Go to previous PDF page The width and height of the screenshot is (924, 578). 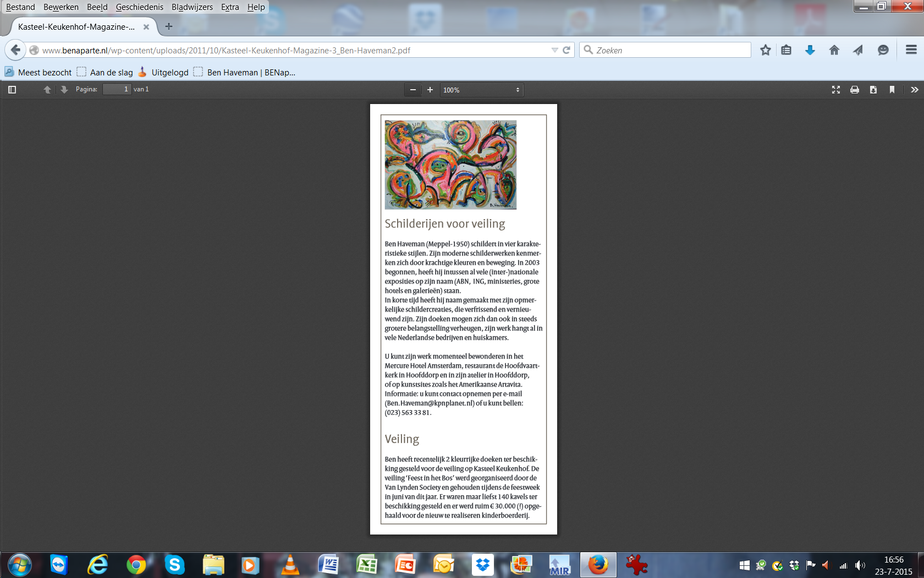[x=47, y=90]
